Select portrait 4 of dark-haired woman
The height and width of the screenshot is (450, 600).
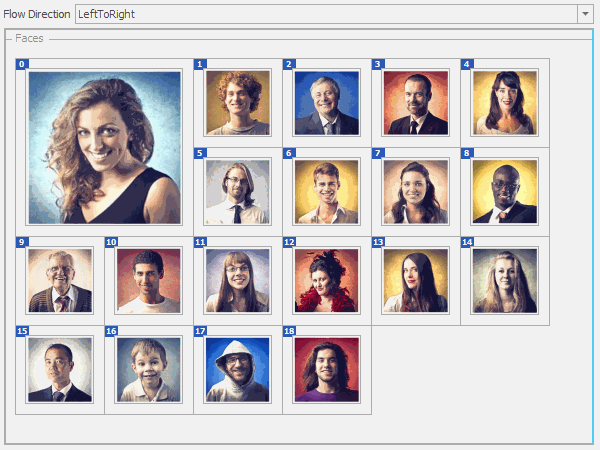click(x=505, y=103)
